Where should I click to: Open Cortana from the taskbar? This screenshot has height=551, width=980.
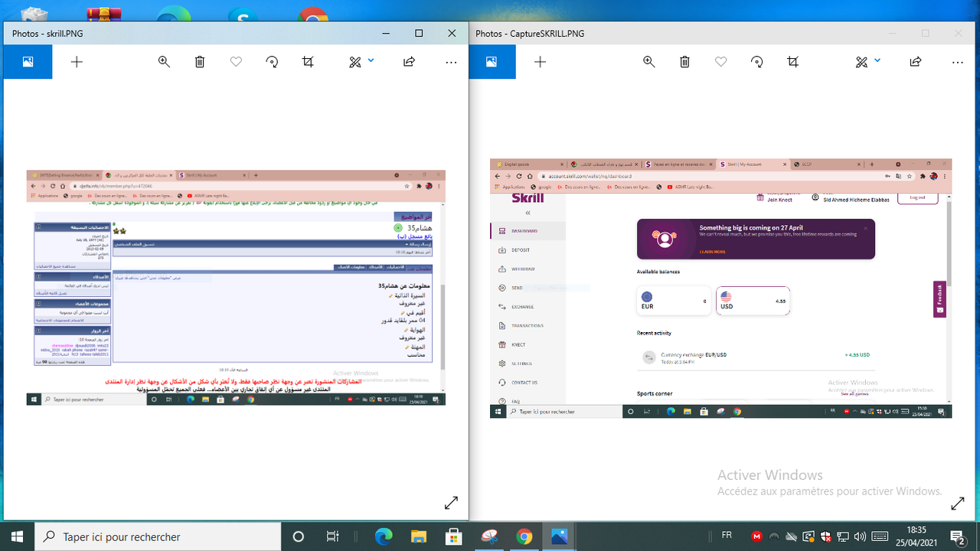tap(299, 536)
